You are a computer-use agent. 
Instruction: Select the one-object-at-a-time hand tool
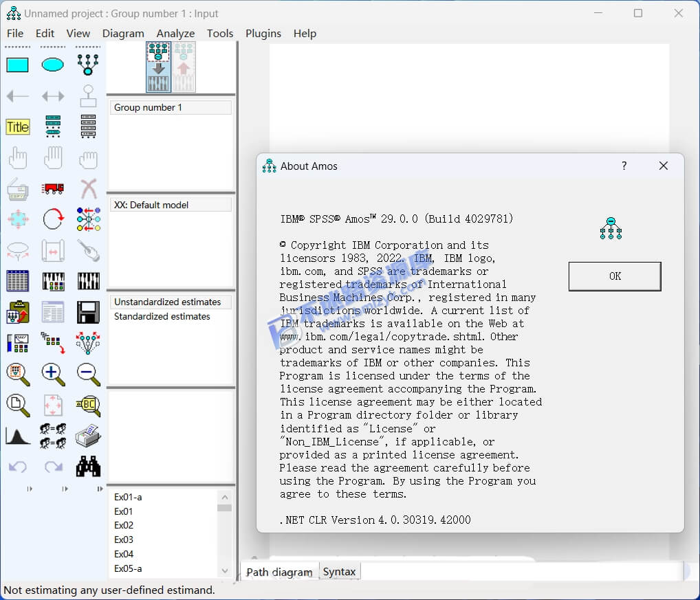click(18, 158)
